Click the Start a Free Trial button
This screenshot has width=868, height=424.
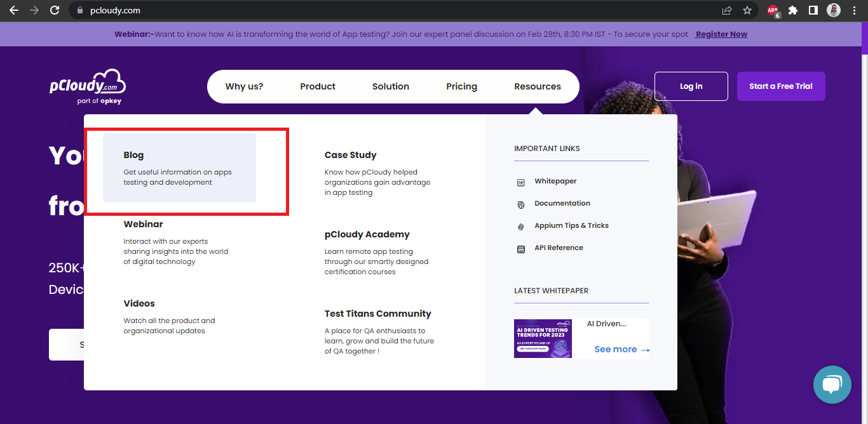point(781,86)
